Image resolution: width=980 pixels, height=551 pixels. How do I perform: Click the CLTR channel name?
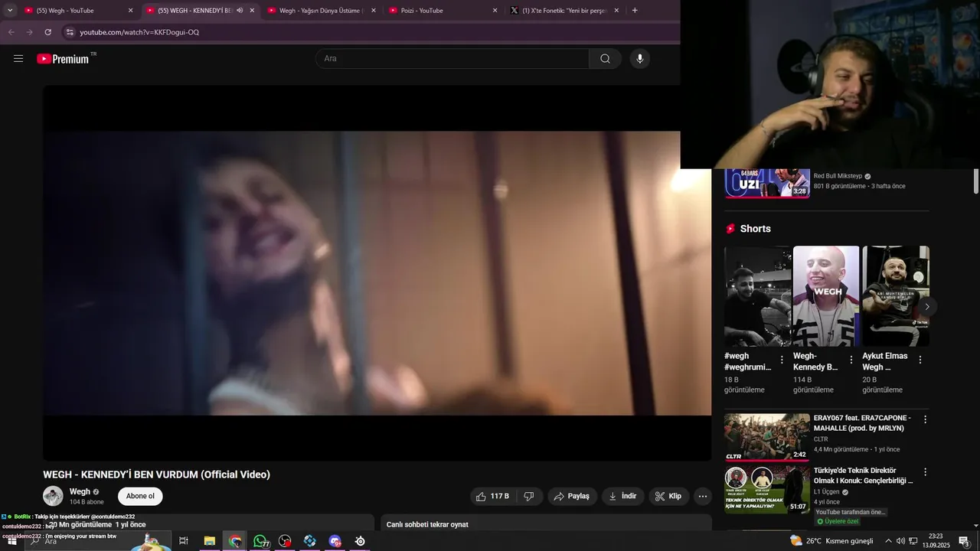coord(821,439)
